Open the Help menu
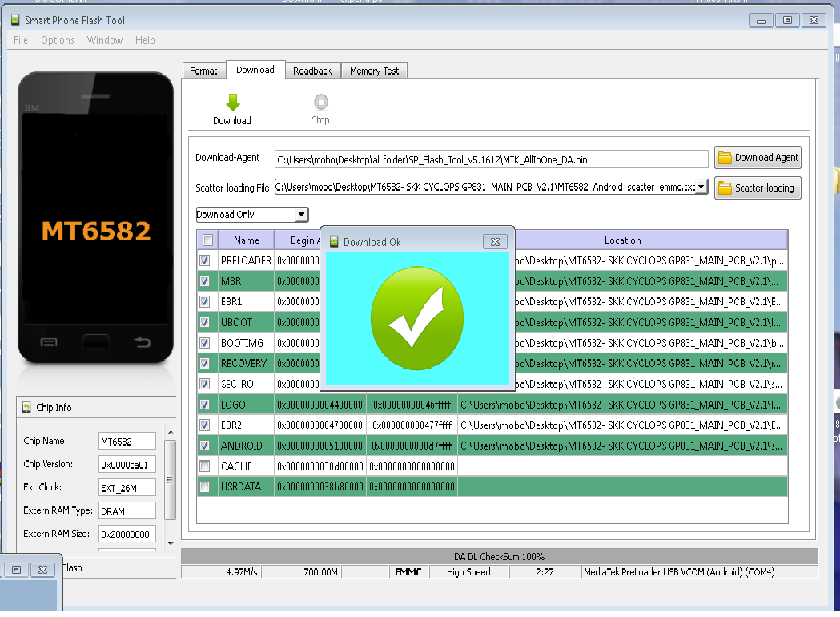The height and width of the screenshot is (617, 840). (x=145, y=40)
